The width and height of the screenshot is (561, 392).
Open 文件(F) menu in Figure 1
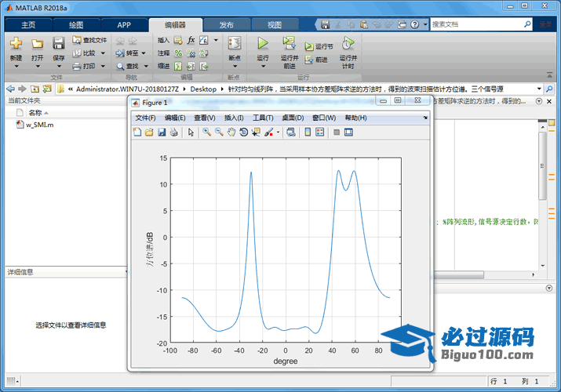pos(145,118)
